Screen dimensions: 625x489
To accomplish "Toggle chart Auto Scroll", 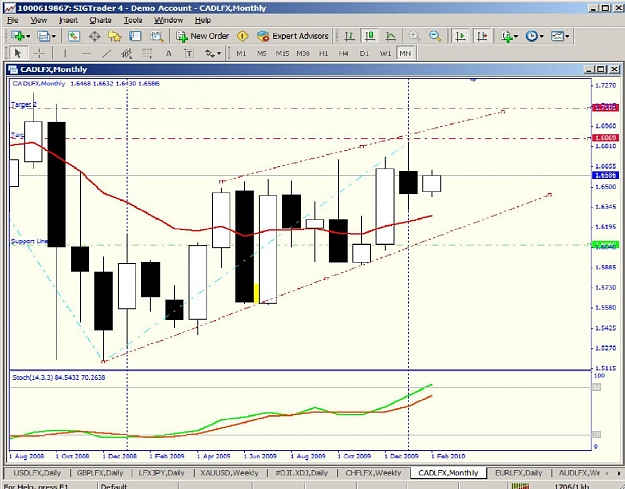I will [461, 36].
